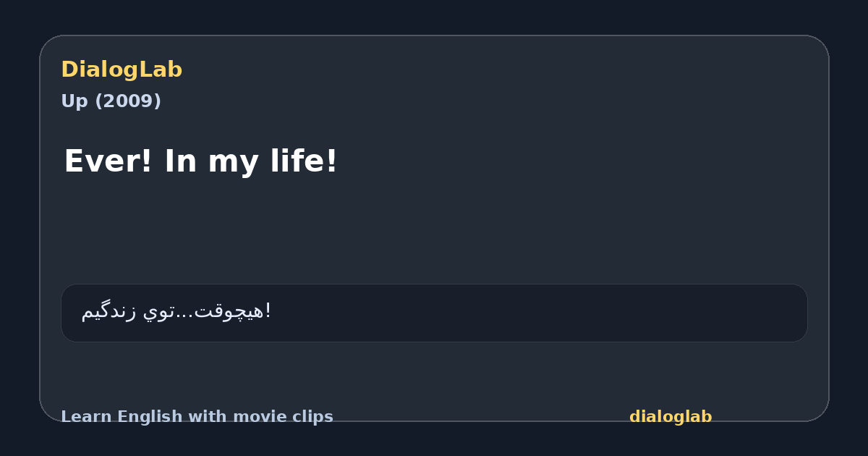Click the "Learn English with movie clips" tagline
The image size is (868, 456).
197,417
